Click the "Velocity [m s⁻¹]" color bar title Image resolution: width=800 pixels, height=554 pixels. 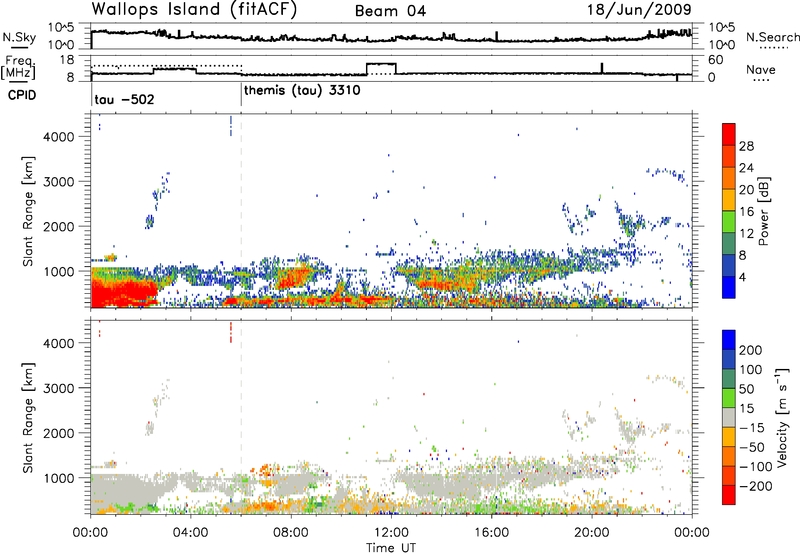pyautogui.click(x=782, y=417)
